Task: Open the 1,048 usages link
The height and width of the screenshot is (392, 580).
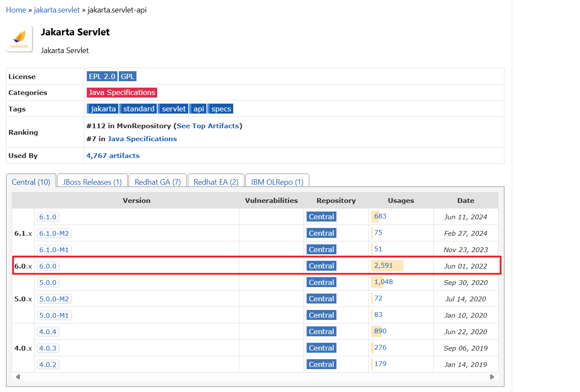Action: click(x=383, y=282)
